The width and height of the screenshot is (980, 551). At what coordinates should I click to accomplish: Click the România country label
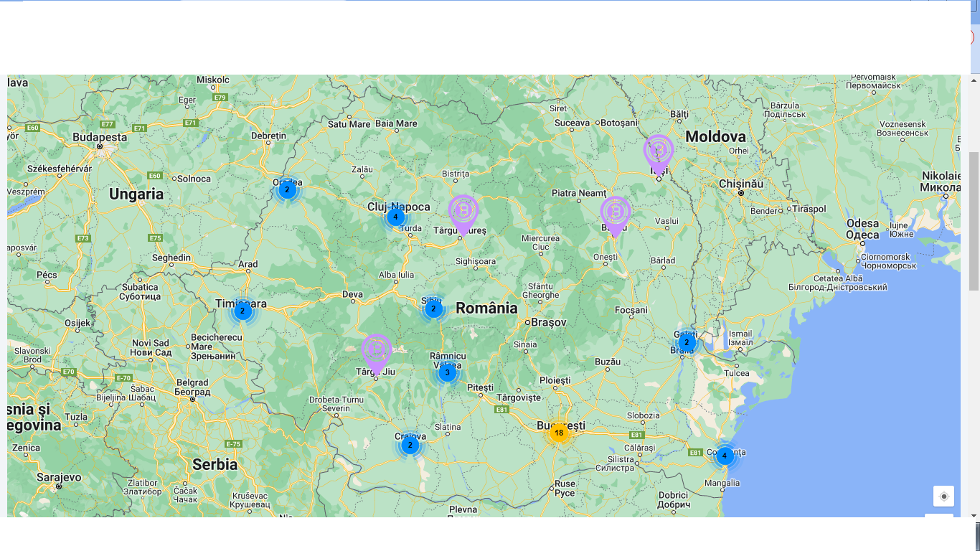click(486, 308)
